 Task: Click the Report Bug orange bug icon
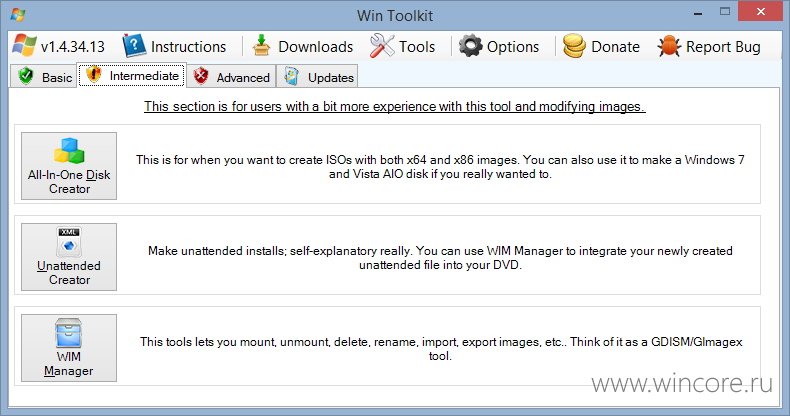point(669,46)
